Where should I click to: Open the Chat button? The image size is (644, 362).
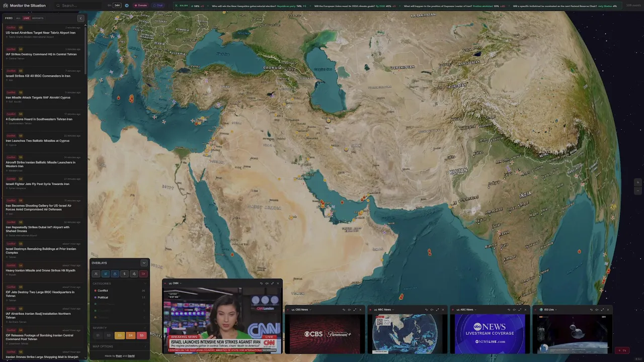tap(158, 6)
